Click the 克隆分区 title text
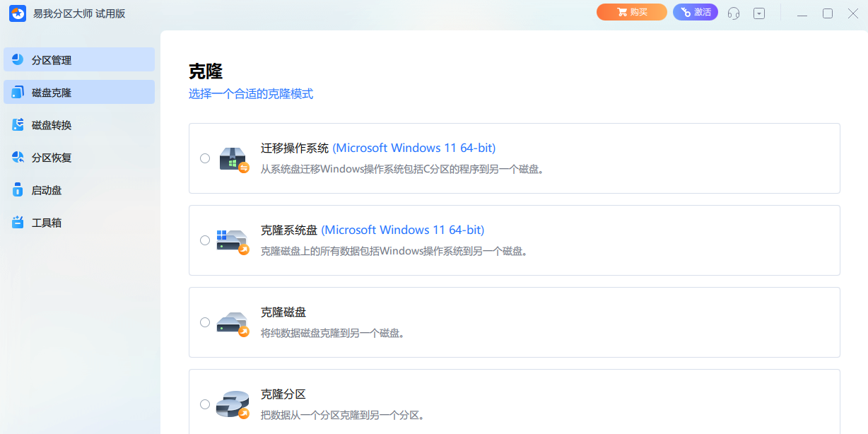The height and width of the screenshot is (434, 868). 283,394
